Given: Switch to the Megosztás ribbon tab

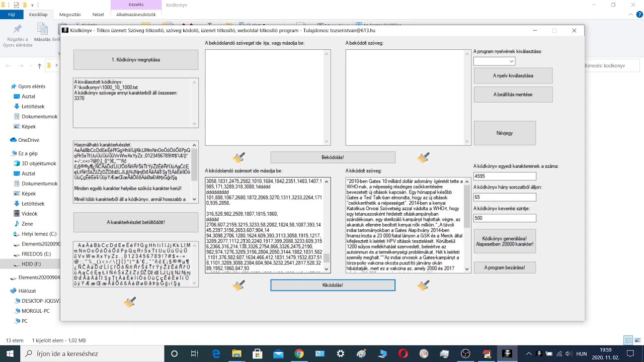Looking at the screenshot, I should [70, 15].
